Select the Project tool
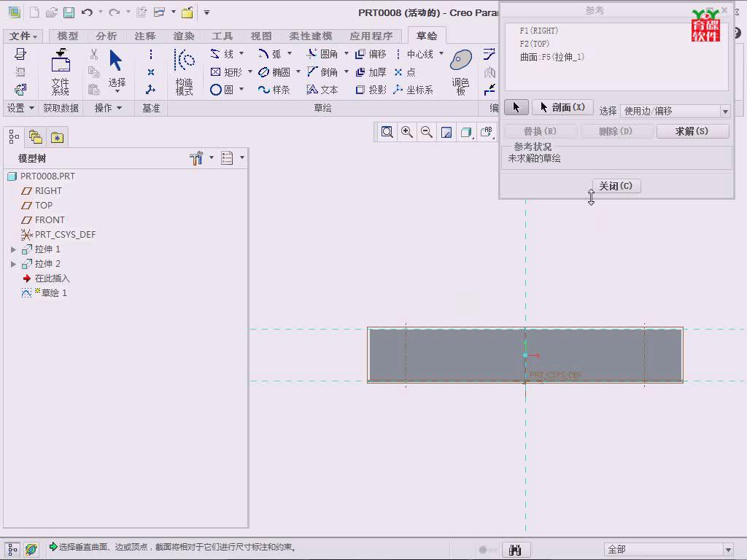The height and width of the screenshot is (560, 747). 371,90
